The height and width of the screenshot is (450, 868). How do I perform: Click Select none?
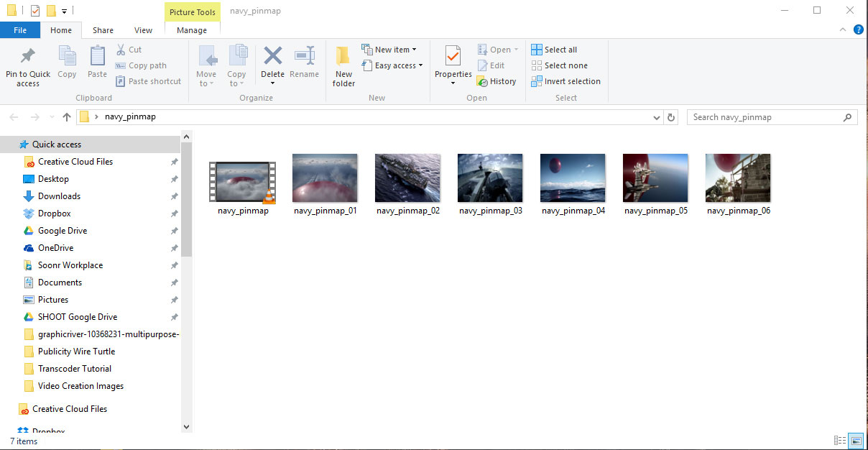click(x=559, y=65)
